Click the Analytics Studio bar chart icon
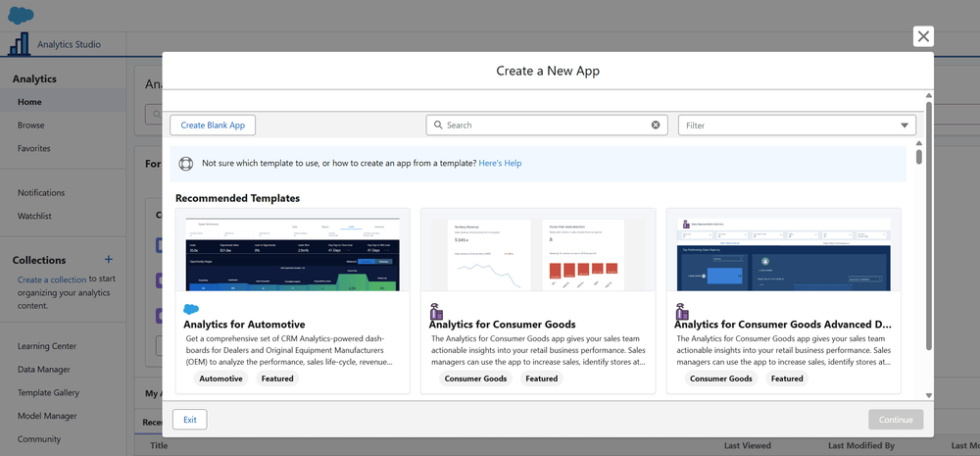Image resolution: width=980 pixels, height=456 pixels. [18, 44]
